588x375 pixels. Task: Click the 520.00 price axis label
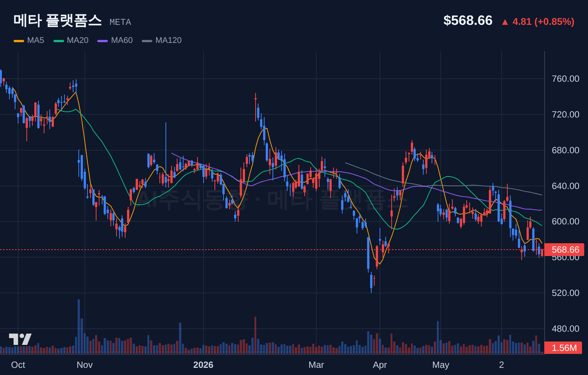565,293
